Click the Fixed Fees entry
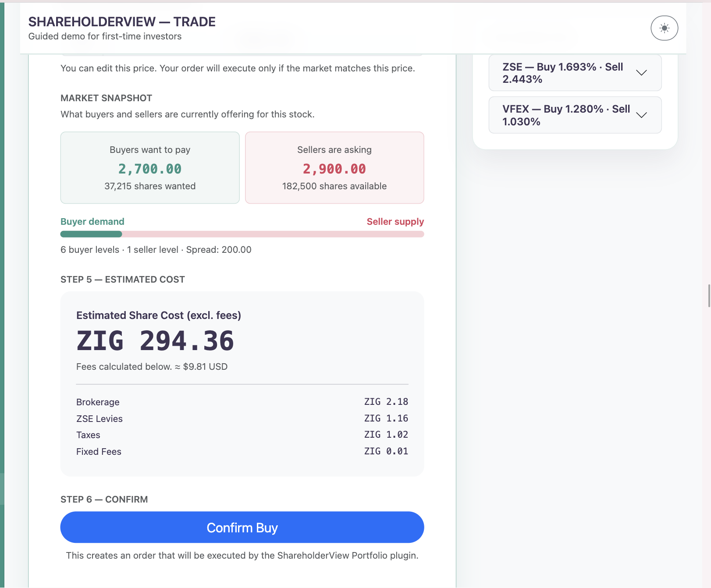The width and height of the screenshot is (711, 588). pos(242,451)
